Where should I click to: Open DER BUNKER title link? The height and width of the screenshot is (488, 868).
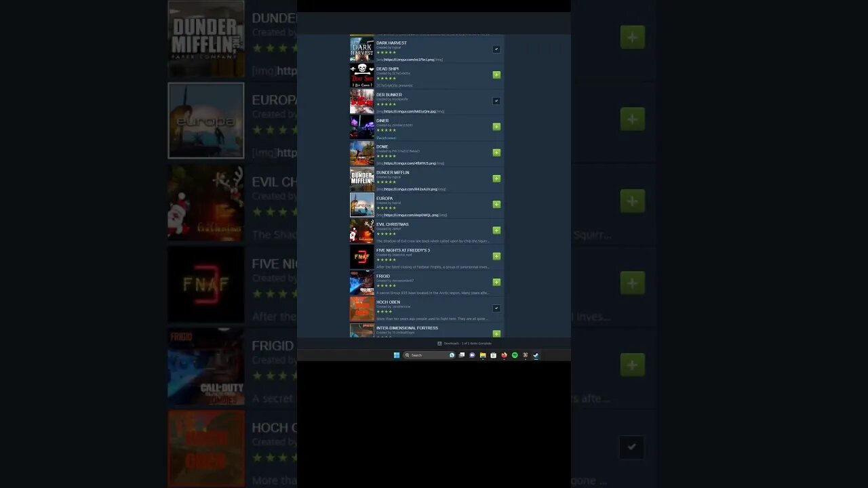(389, 95)
